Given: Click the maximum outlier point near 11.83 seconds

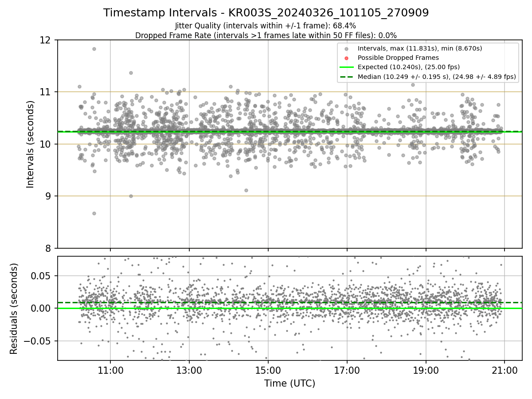Looking at the screenshot, I should click(x=94, y=49).
